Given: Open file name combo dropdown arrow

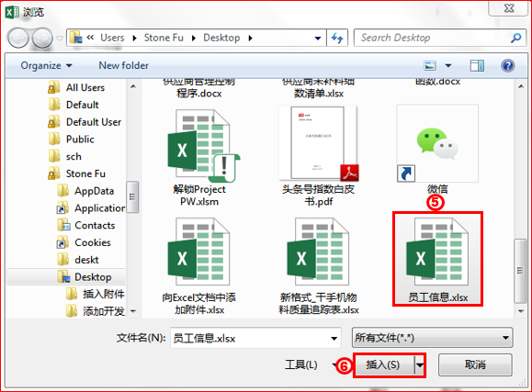Looking at the screenshot, I should (x=334, y=338).
